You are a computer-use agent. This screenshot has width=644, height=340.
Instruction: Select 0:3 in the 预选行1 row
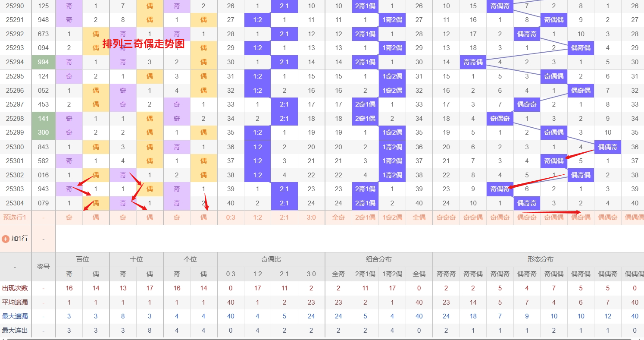click(x=231, y=217)
